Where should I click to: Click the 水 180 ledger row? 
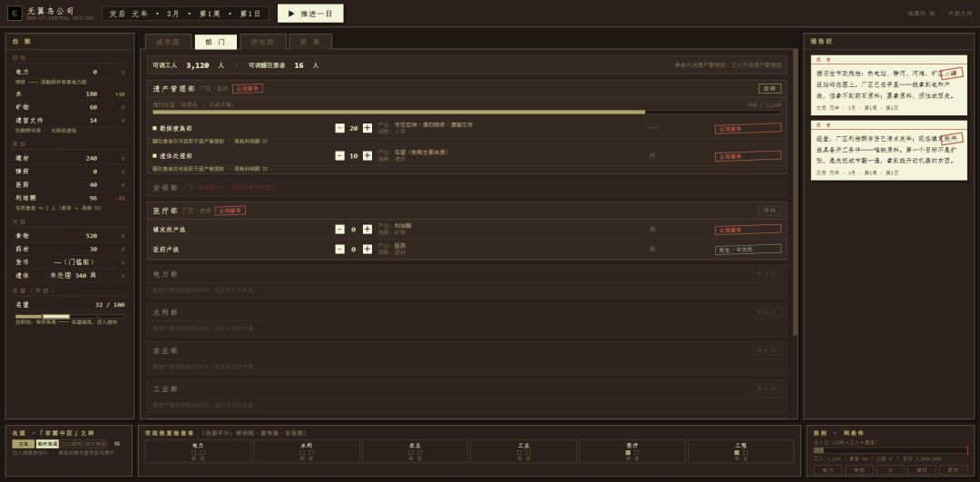click(x=70, y=93)
